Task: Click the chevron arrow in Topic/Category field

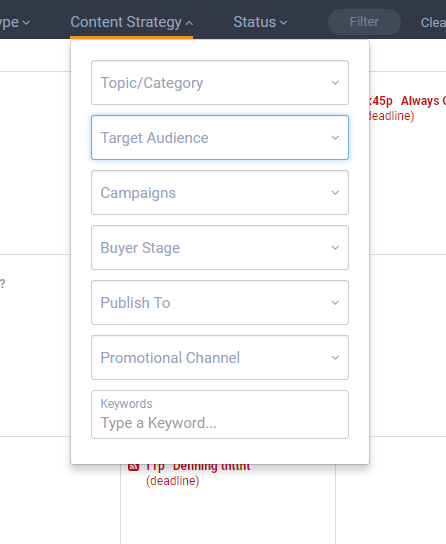Action: click(x=335, y=83)
